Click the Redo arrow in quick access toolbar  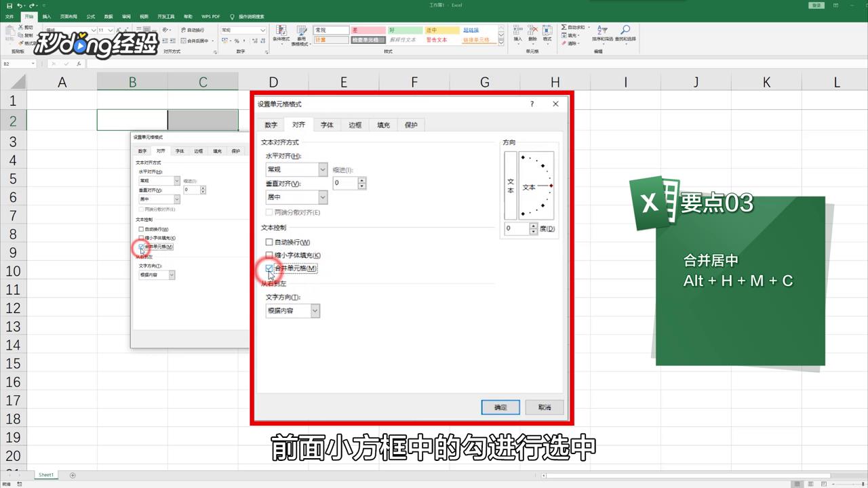click(33, 5)
